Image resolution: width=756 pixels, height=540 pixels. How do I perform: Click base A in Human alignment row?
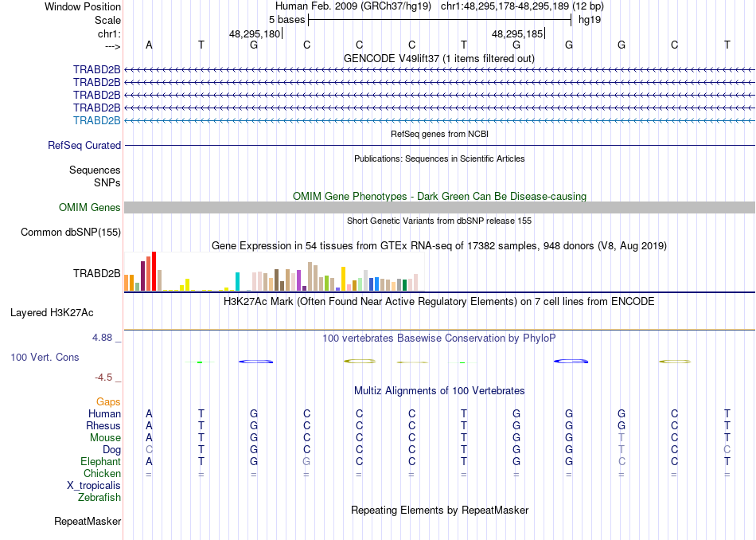(149, 414)
